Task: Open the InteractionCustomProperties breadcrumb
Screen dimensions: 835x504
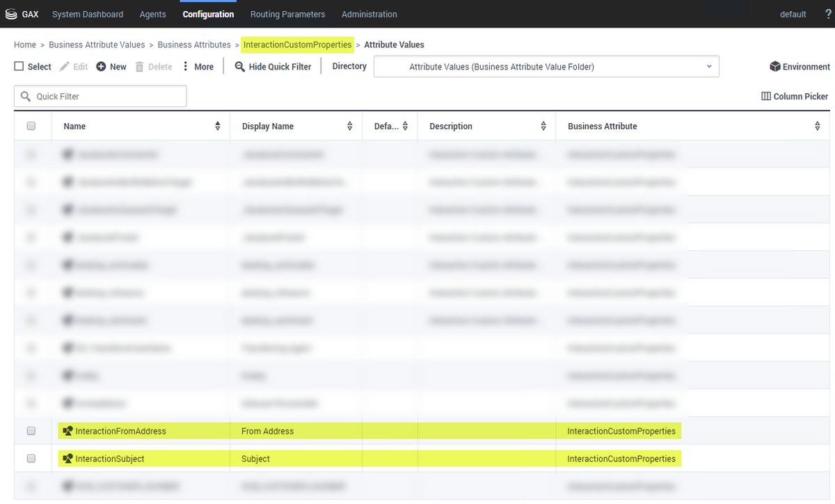Action: coord(297,44)
